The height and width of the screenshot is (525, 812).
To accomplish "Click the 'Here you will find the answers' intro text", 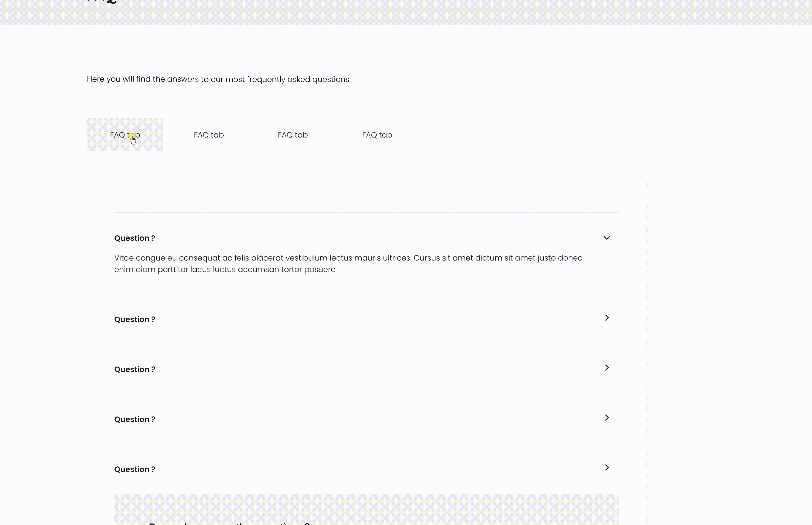I will pos(218,79).
